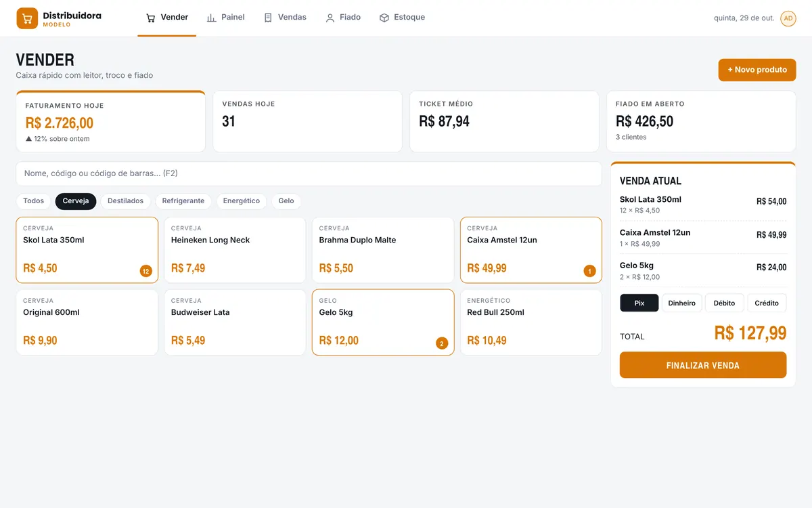Click the Finalizar Venda button

[x=703, y=365]
